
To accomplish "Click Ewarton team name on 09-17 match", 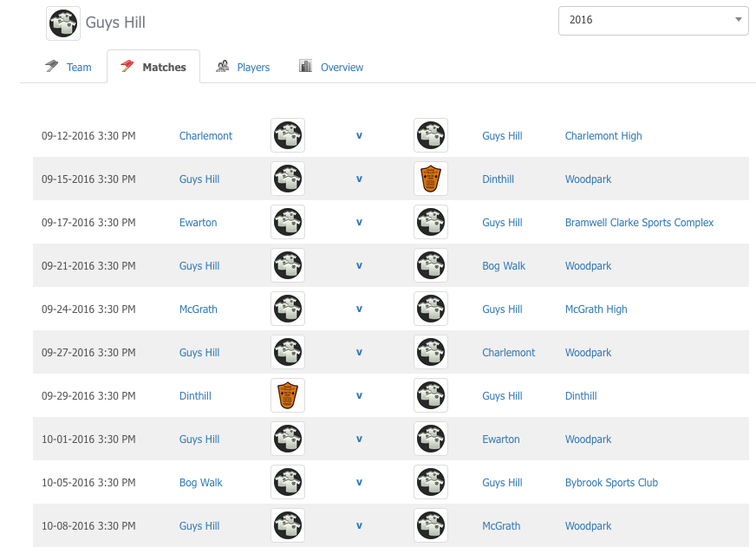I will [199, 223].
